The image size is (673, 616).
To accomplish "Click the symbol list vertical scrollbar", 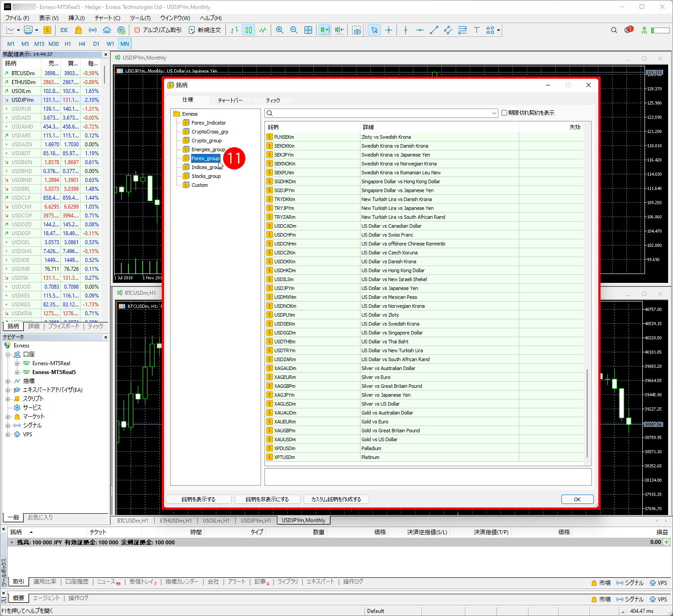I will pyautogui.click(x=587, y=414).
